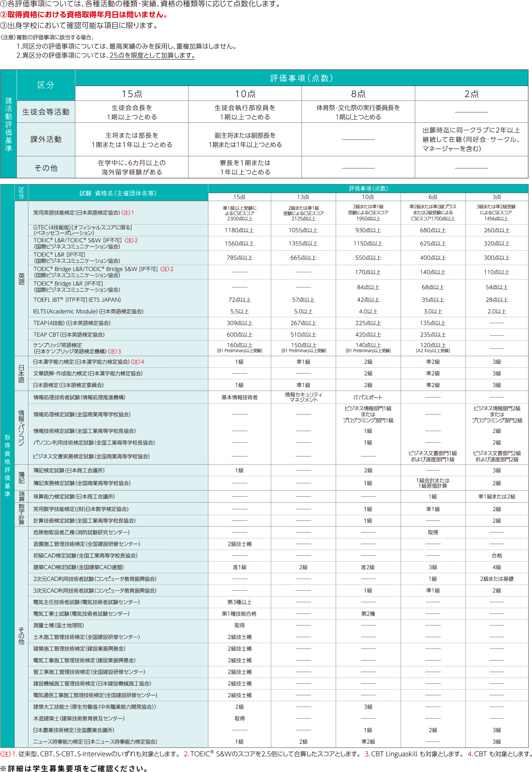Click the '日本農業技術検定(全国農業会議所)' row name
The height and width of the screenshot is (772, 532).
73,730
